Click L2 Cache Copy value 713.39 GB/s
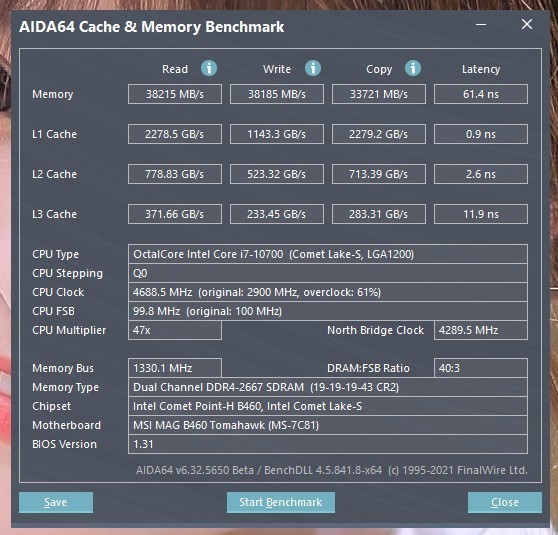Image resolution: width=558 pixels, height=535 pixels. [379, 174]
